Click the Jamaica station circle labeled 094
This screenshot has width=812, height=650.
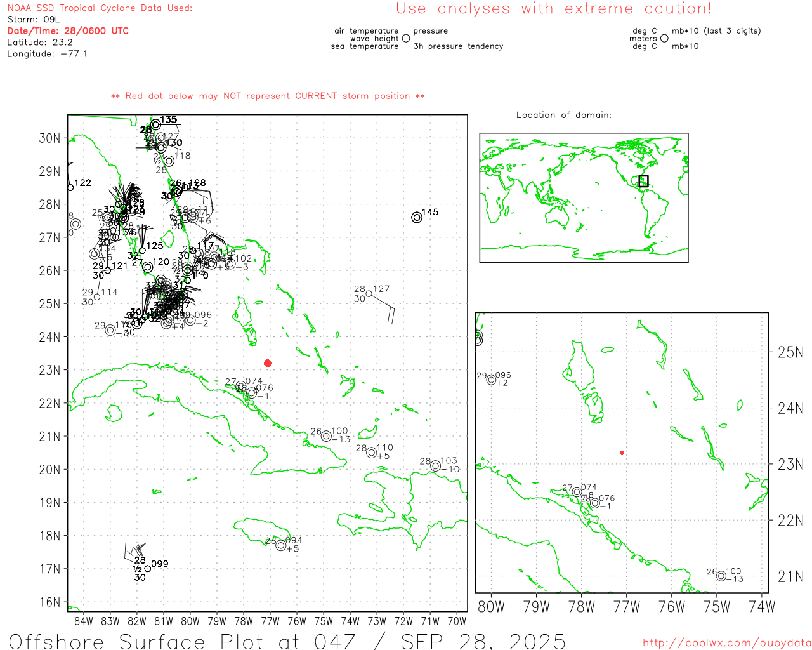[x=281, y=545]
